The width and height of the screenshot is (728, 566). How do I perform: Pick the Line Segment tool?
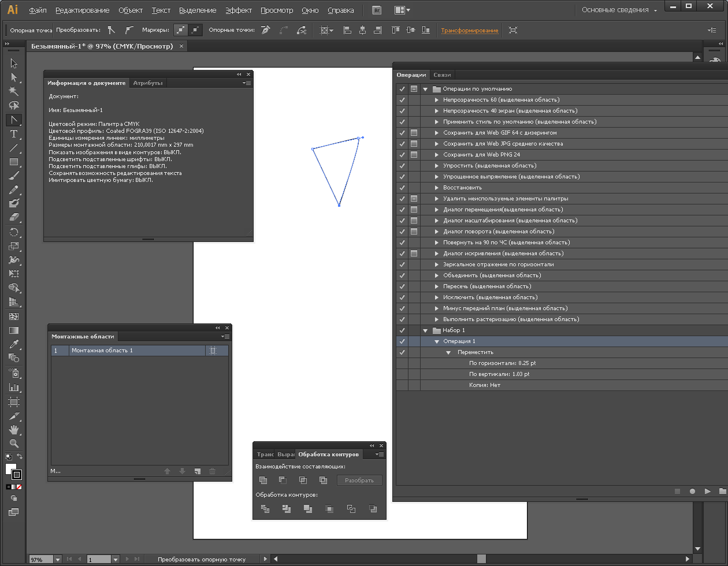14,148
